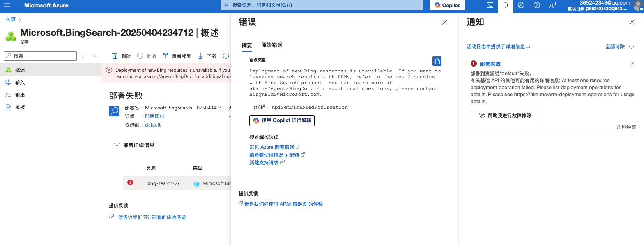Click the left menu 搜索 box
The image size is (644, 245).
tap(41, 56)
